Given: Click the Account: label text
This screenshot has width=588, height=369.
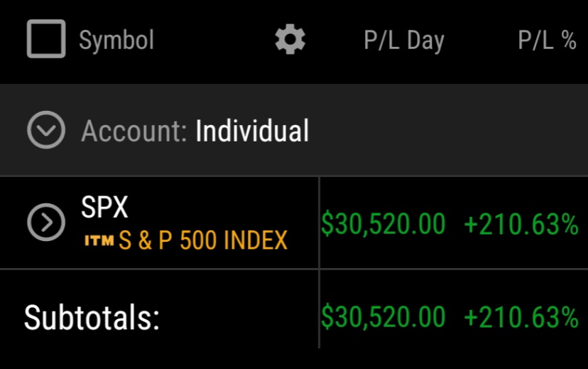Looking at the screenshot, I should [x=134, y=131].
